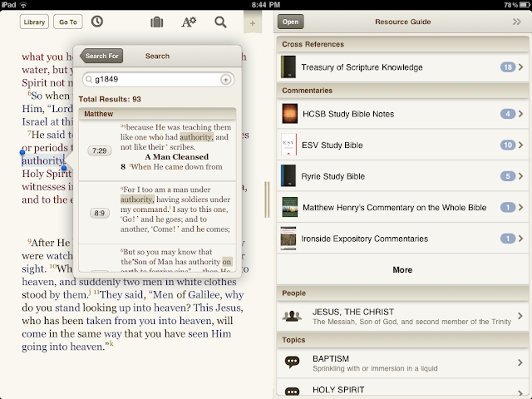
Task: Open the briefcase tools icon
Action: pyautogui.click(x=157, y=22)
